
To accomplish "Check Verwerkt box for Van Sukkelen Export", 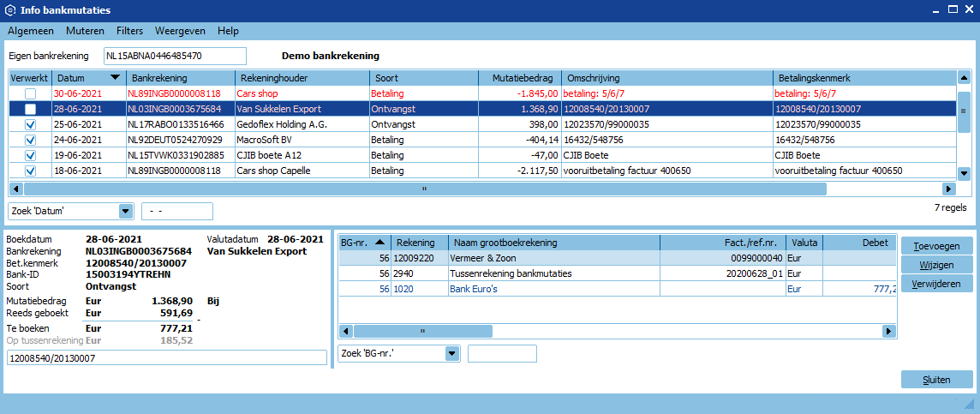I will click(x=30, y=109).
